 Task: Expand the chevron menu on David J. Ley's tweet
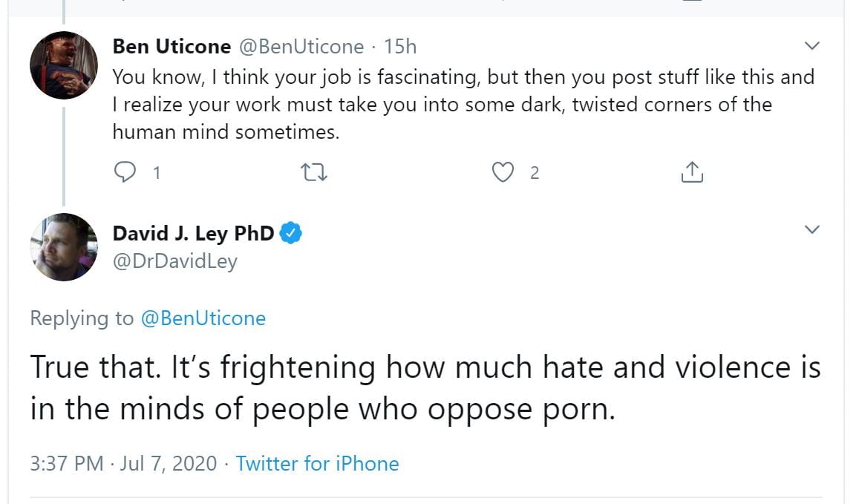click(x=812, y=229)
